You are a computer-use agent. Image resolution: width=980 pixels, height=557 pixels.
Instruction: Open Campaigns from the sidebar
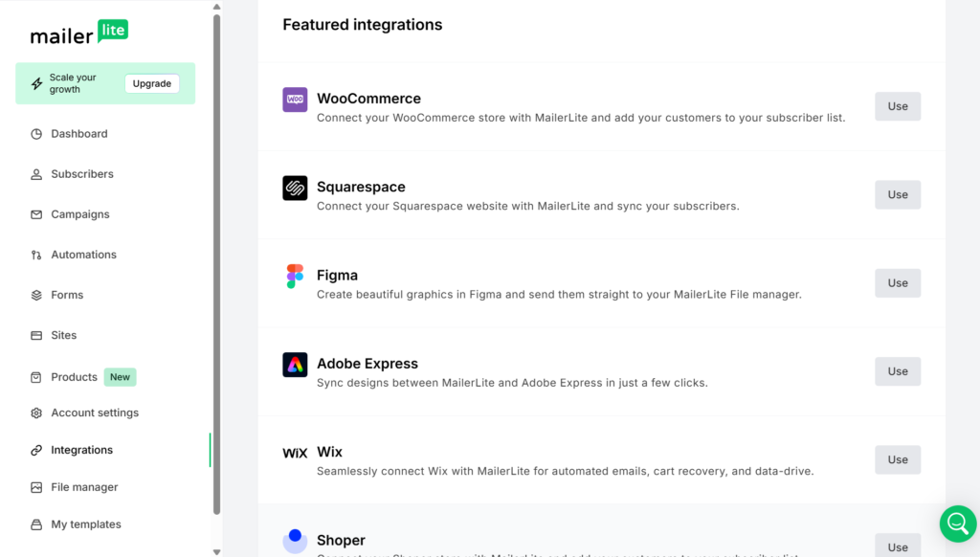click(x=80, y=214)
